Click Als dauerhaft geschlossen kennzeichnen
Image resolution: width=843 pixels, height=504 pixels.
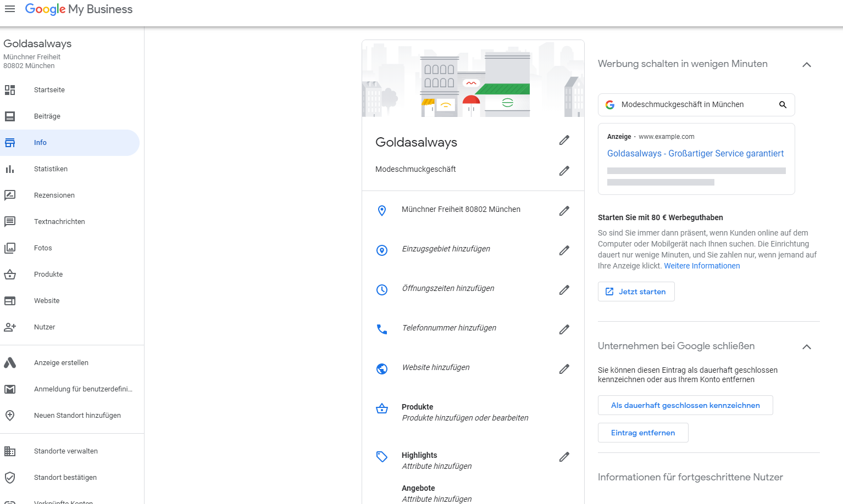685,405
